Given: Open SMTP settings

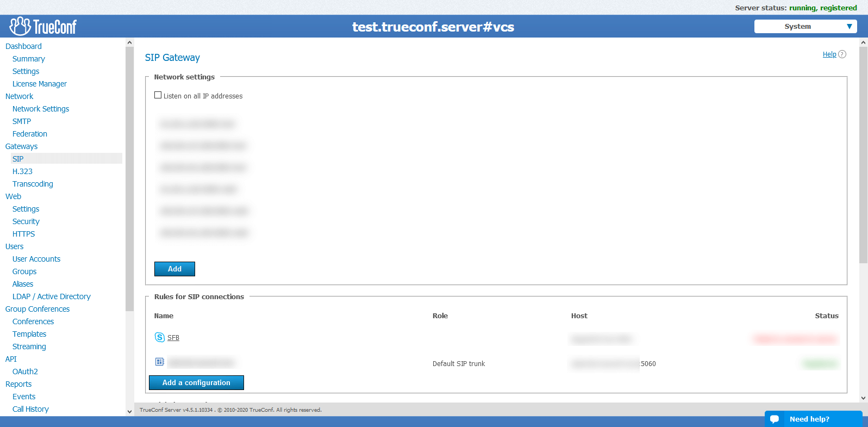Looking at the screenshot, I should coord(22,121).
